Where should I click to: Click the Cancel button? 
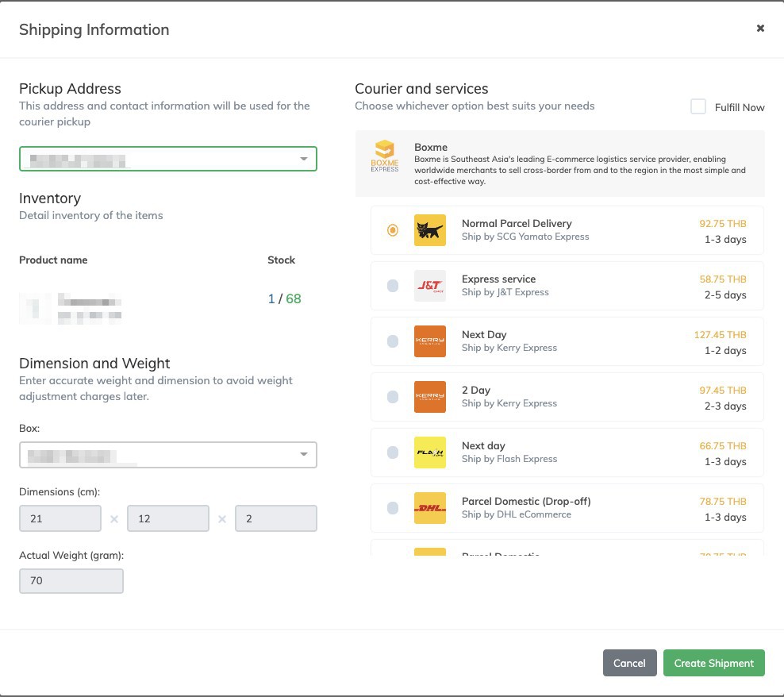click(629, 663)
